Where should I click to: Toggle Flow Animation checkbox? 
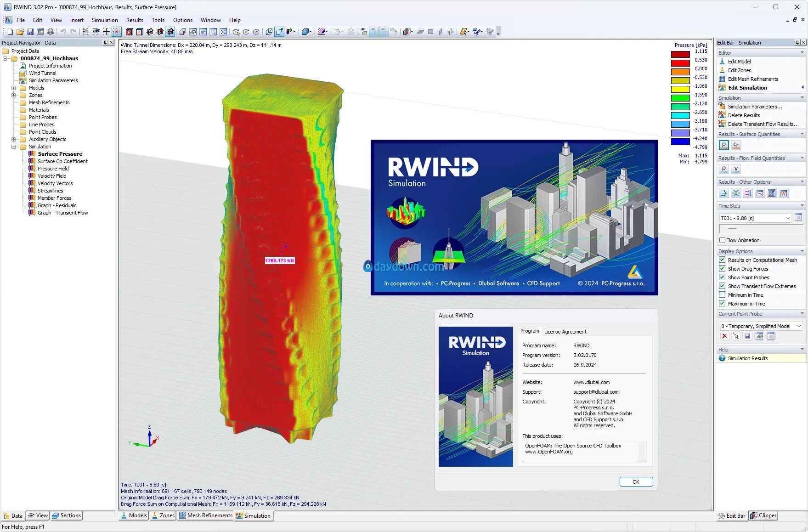point(722,240)
